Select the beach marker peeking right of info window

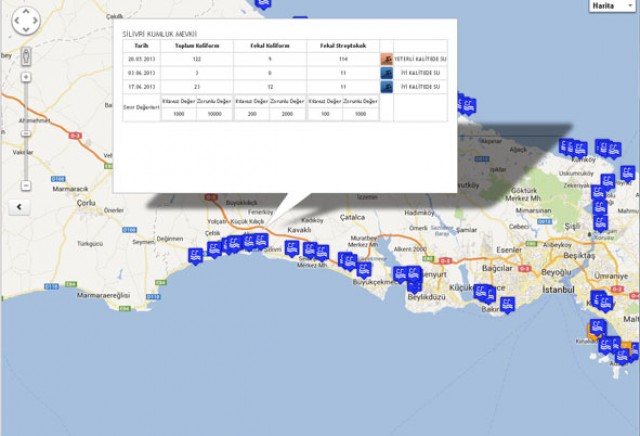[469, 107]
